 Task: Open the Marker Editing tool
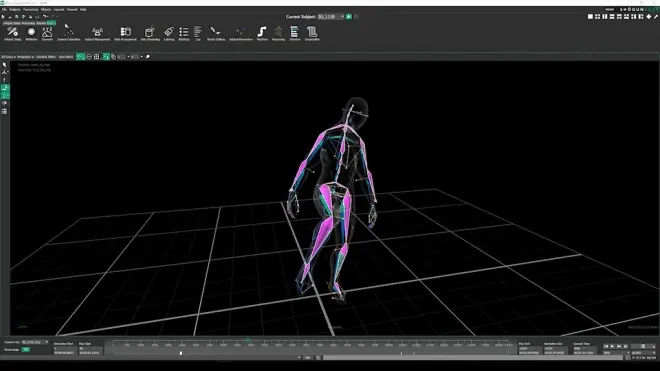point(216,33)
